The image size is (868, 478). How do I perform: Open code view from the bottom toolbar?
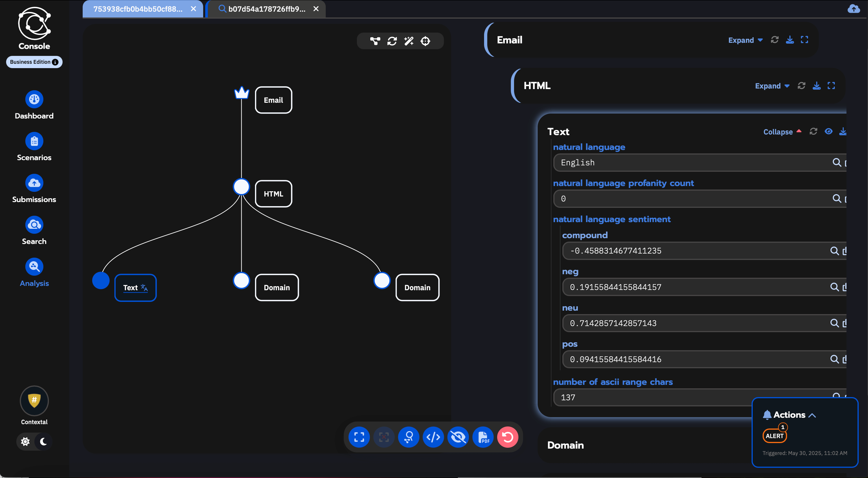pyautogui.click(x=433, y=437)
